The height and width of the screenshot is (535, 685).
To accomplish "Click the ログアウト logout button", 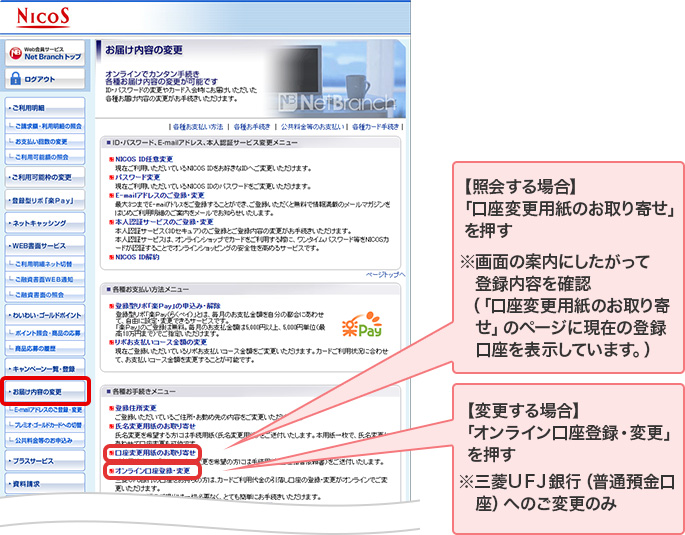I will point(45,79).
